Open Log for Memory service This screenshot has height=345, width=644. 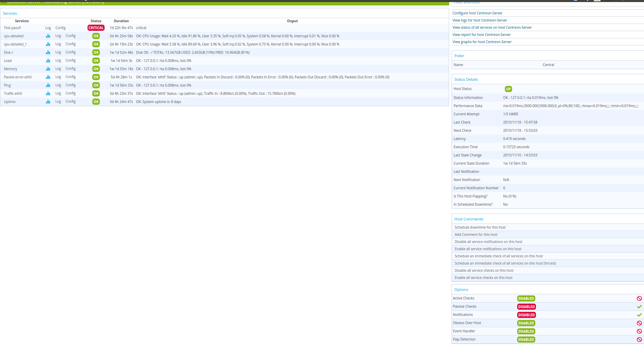point(58,69)
